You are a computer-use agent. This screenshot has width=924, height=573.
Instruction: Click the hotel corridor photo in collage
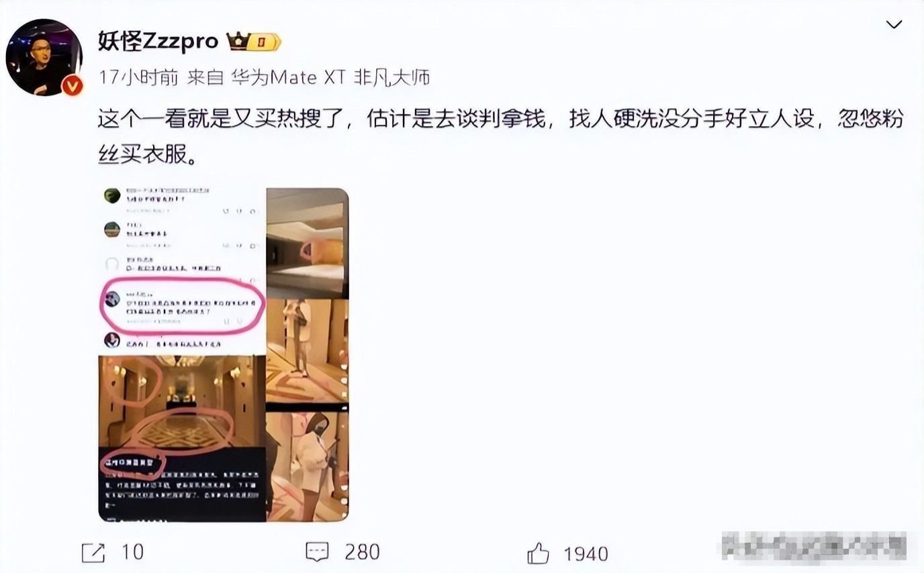click(x=182, y=403)
